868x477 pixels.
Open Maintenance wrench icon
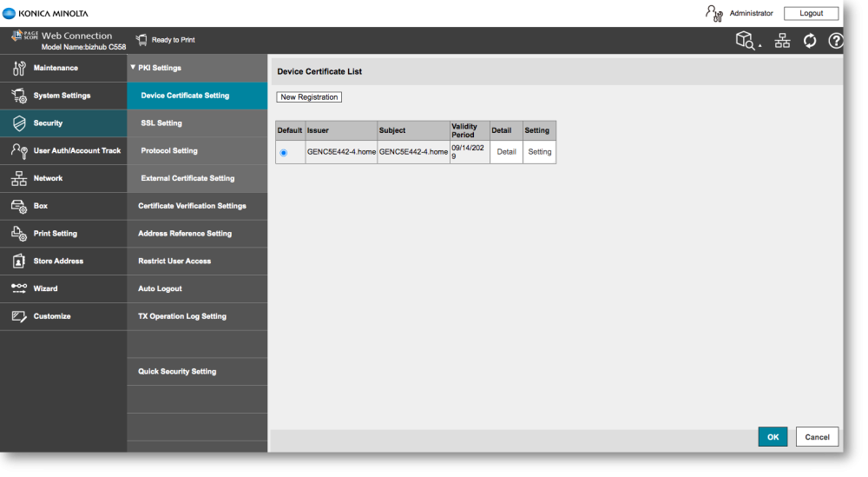[19, 68]
